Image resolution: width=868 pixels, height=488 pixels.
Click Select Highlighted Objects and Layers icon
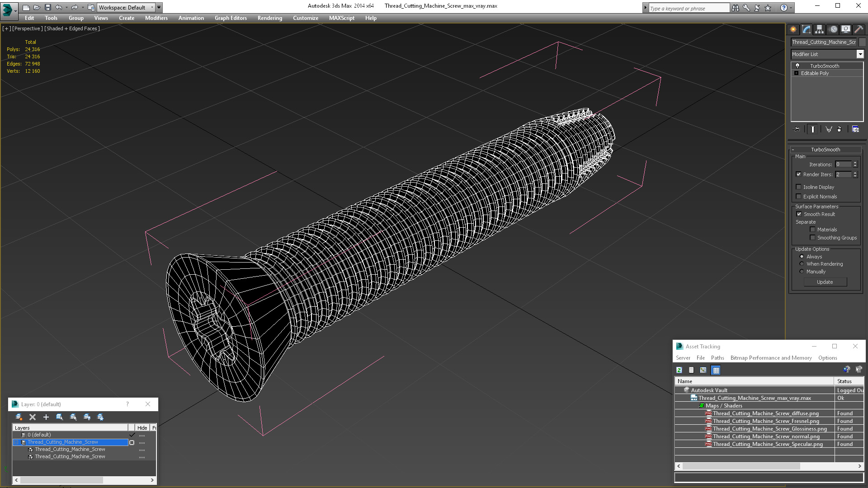(59, 417)
